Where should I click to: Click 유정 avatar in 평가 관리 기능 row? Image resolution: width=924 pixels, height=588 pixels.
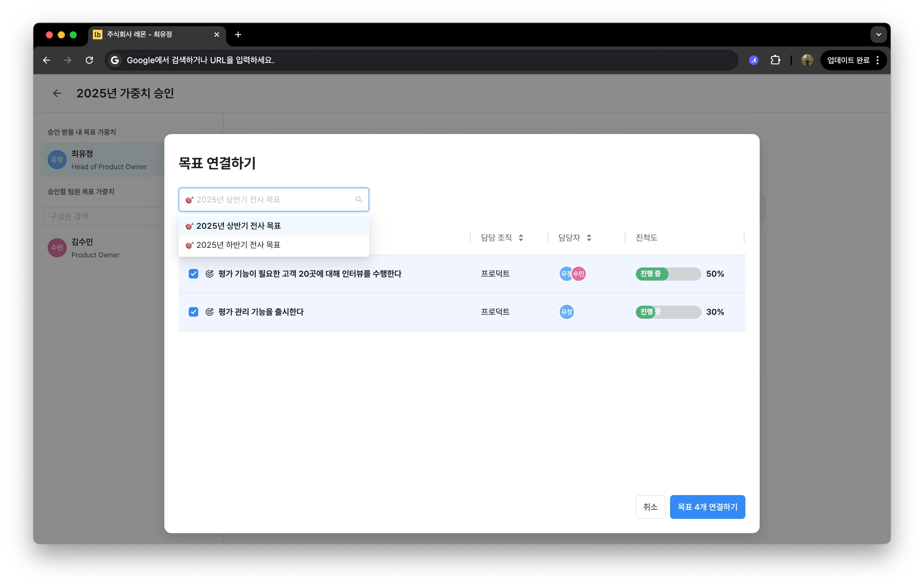[x=566, y=312]
